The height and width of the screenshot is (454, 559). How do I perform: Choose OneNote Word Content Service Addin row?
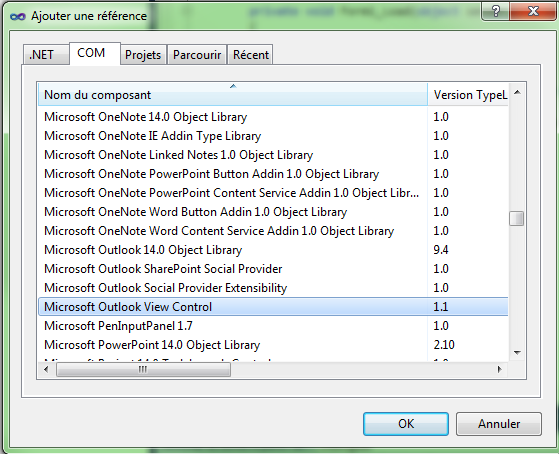tap(273, 231)
